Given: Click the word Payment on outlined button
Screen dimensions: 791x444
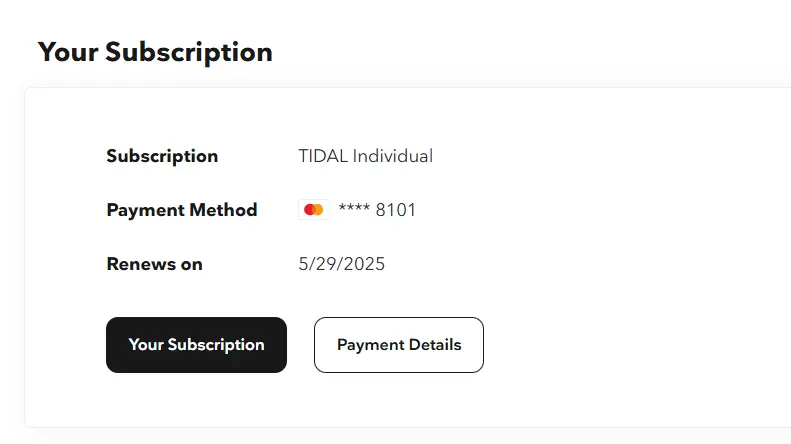Looking at the screenshot, I should 370,345.
